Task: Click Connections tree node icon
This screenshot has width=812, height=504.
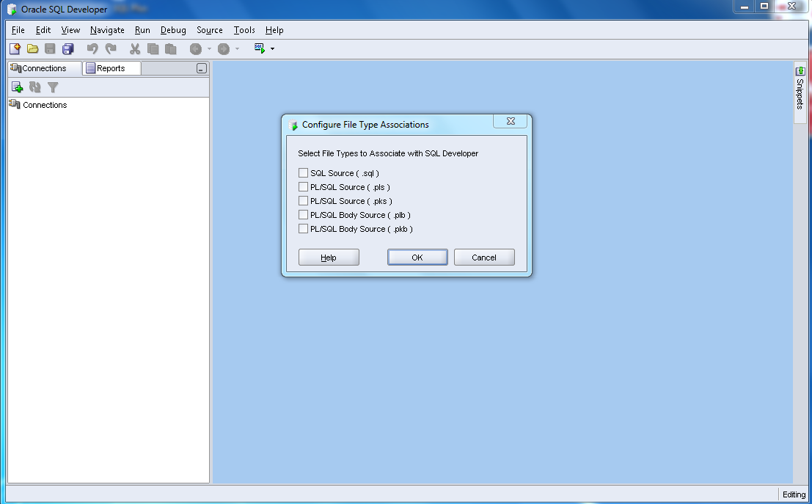Action: pos(15,104)
